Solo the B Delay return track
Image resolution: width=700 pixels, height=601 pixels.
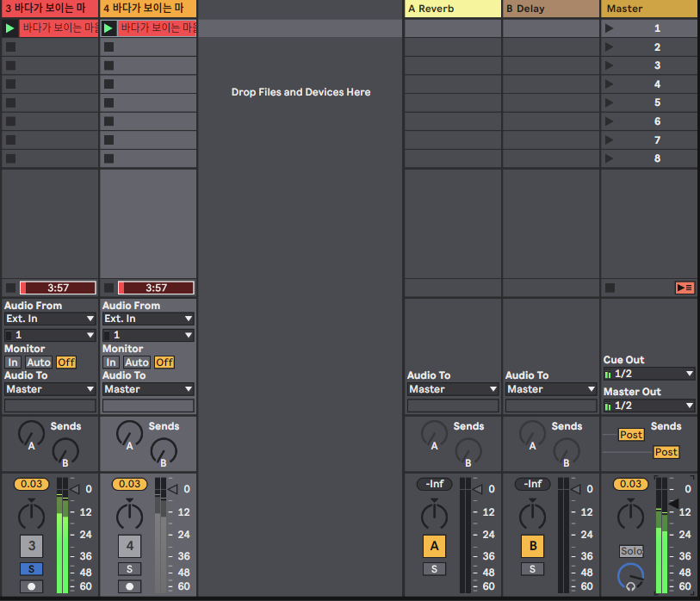pos(533,569)
